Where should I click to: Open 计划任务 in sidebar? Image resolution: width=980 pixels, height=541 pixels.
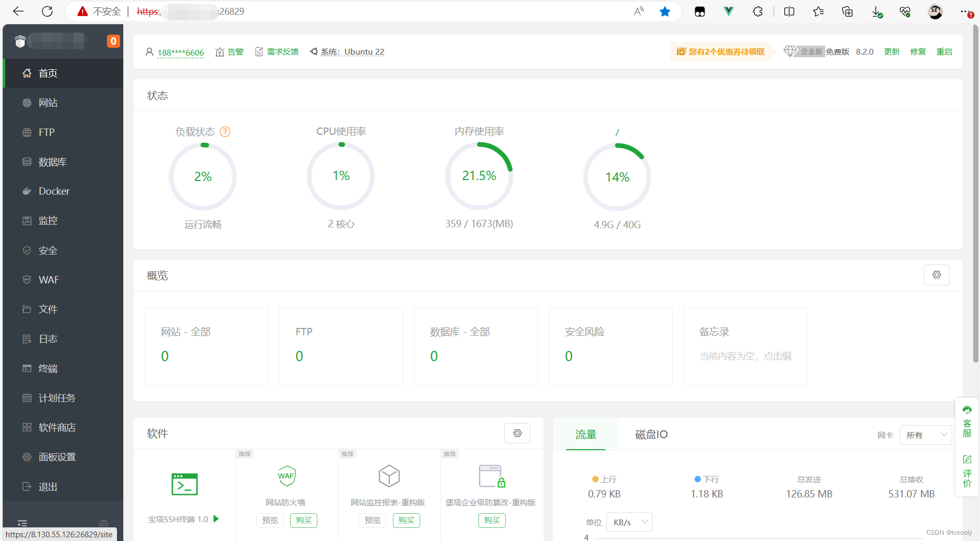click(63, 398)
